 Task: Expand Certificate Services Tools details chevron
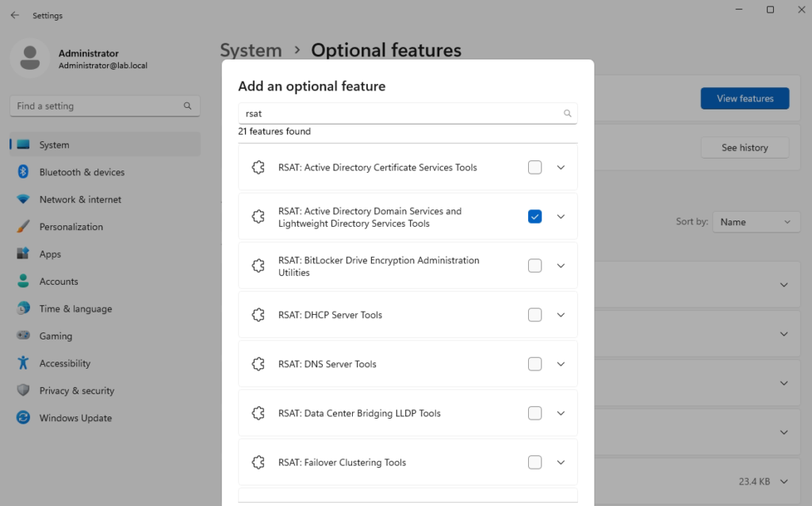561,167
